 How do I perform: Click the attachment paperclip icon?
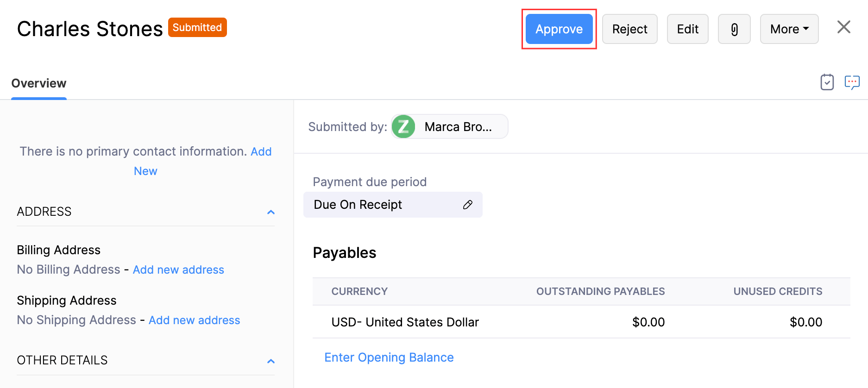(734, 29)
